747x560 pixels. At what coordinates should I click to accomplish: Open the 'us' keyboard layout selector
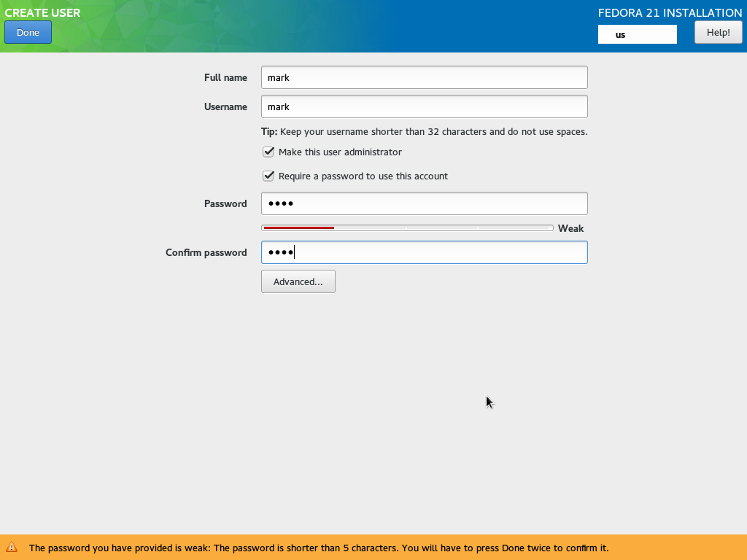point(637,34)
